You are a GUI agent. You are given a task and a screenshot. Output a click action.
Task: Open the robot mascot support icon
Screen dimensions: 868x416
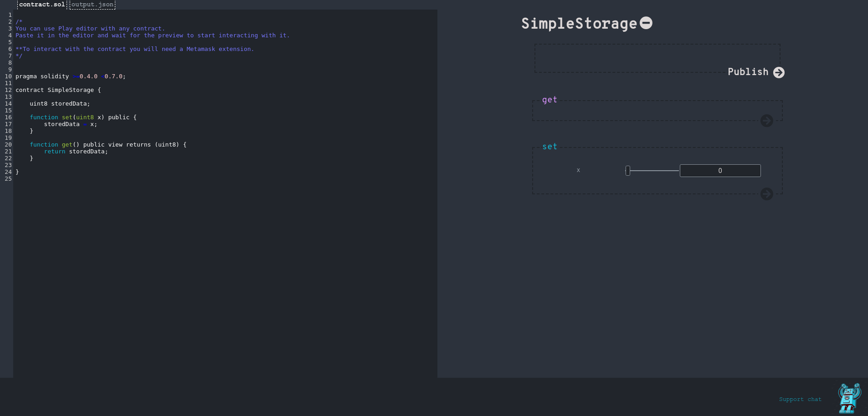click(x=849, y=398)
